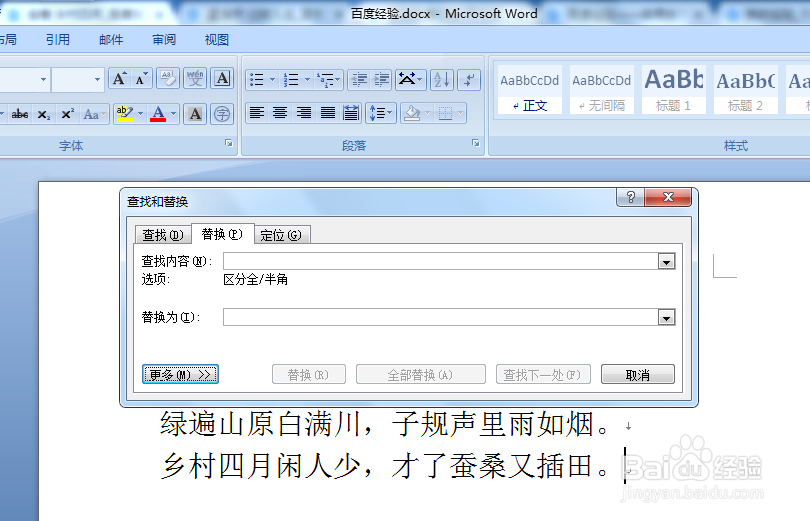Toggle Show/Hide paragraph marks
Viewport: 810px width, 521px height.
point(469,80)
